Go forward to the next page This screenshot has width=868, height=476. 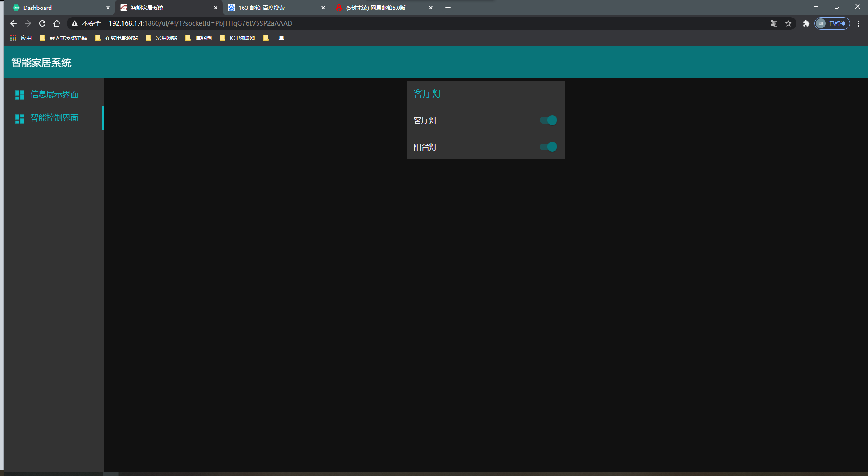click(28, 23)
